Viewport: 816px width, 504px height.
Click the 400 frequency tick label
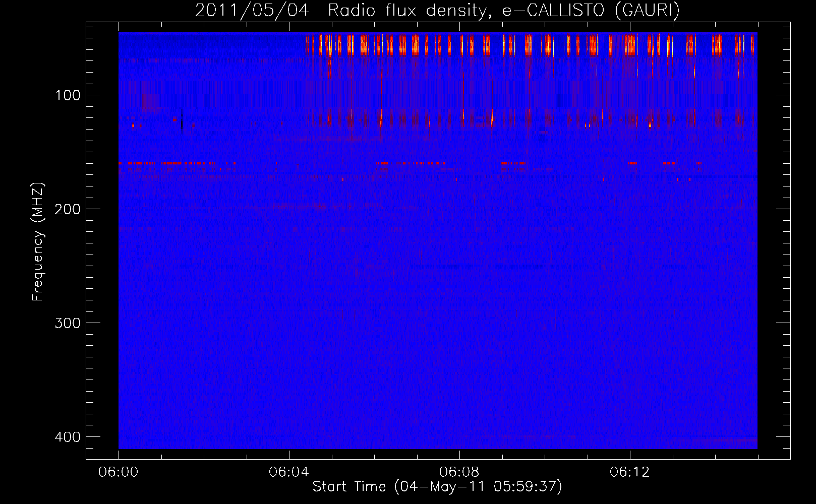pyautogui.click(x=68, y=437)
